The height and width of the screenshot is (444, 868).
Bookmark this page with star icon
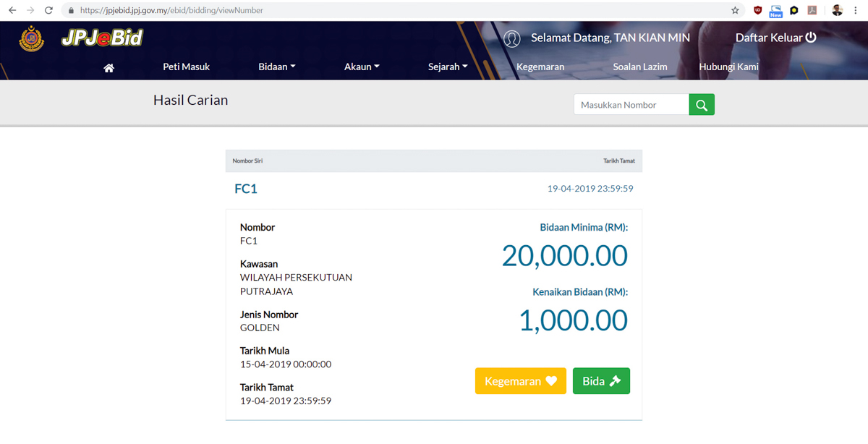click(x=735, y=10)
